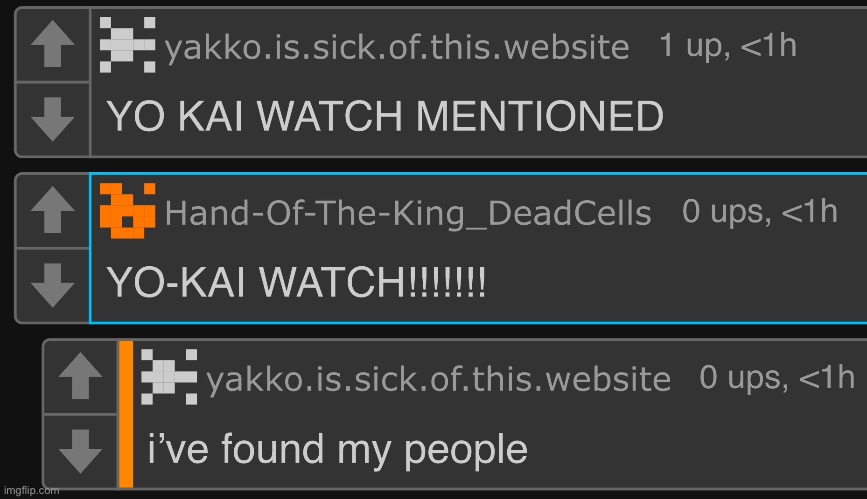Visit yakko.is.sick.of.this.website profile from top comment

[x=397, y=47]
